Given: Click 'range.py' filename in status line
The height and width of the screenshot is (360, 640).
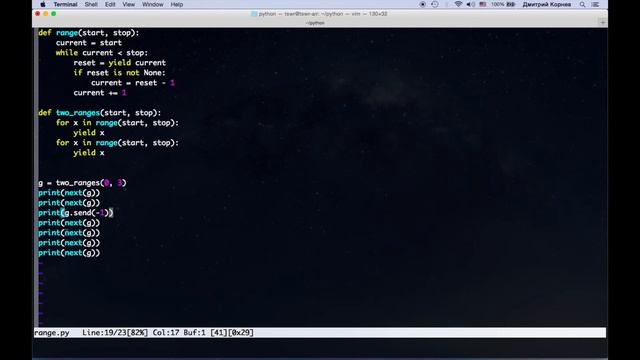Looking at the screenshot, I should click(52, 333).
